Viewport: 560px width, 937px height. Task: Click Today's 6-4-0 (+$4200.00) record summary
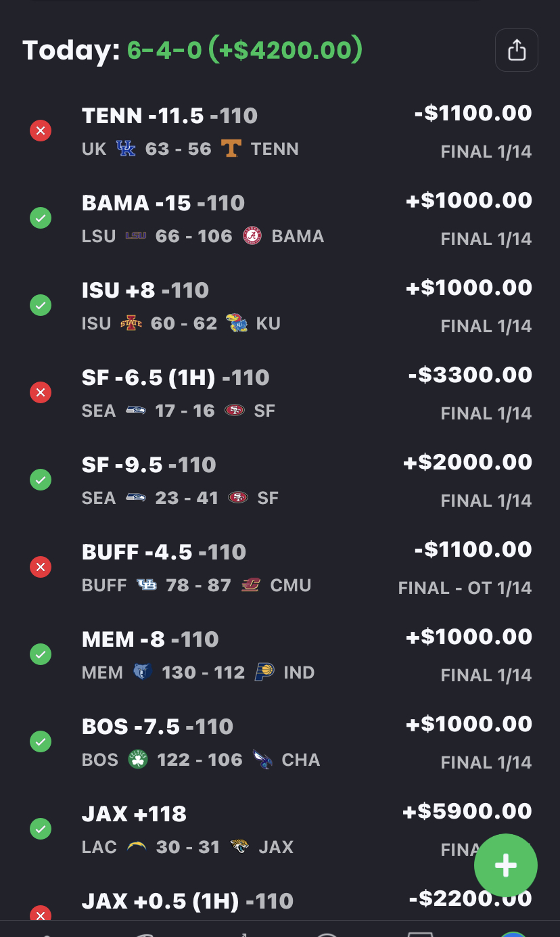(x=244, y=50)
